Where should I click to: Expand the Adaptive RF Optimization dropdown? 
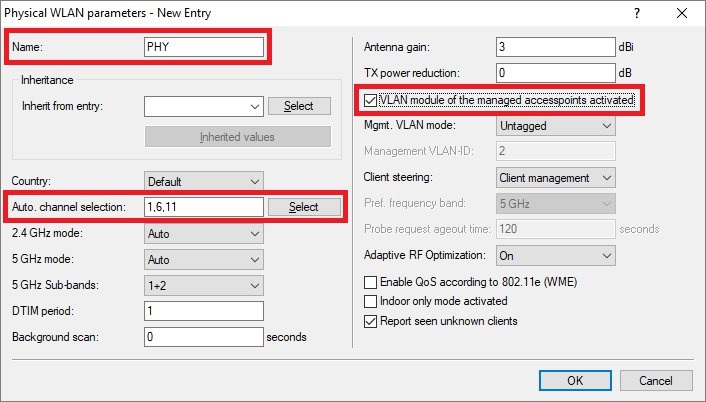click(x=556, y=256)
